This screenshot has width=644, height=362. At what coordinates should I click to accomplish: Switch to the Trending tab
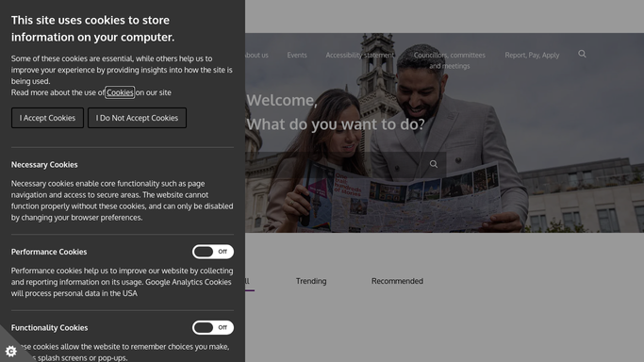point(311,281)
